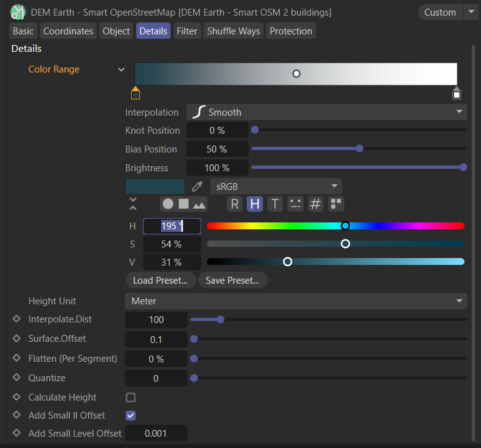
Task: Open the color from picture icon
Action: pos(199,205)
